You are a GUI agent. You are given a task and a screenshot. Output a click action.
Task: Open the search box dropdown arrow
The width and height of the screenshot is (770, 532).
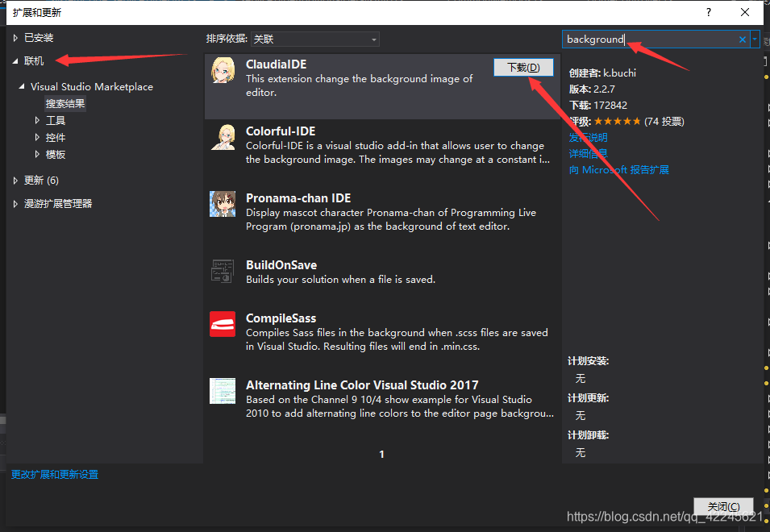pyautogui.click(x=755, y=39)
